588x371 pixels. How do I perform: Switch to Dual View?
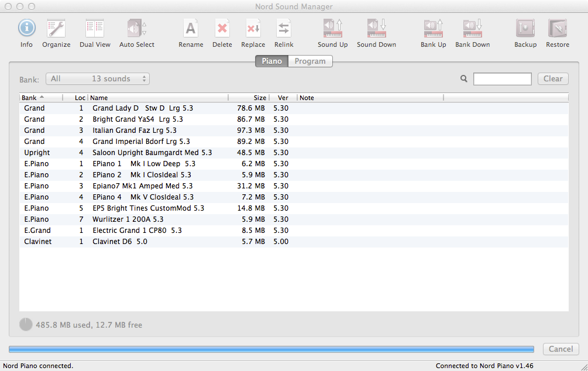95,29
